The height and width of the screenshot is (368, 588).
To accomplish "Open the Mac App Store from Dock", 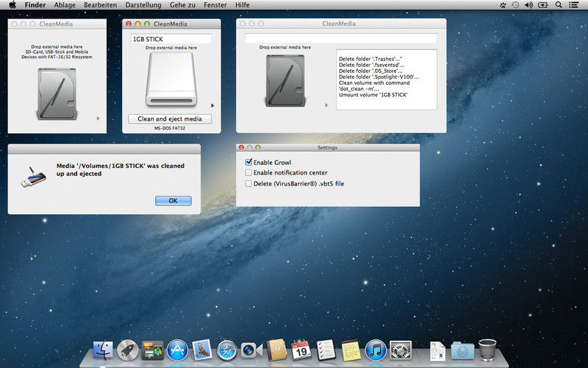I will tap(177, 350).
